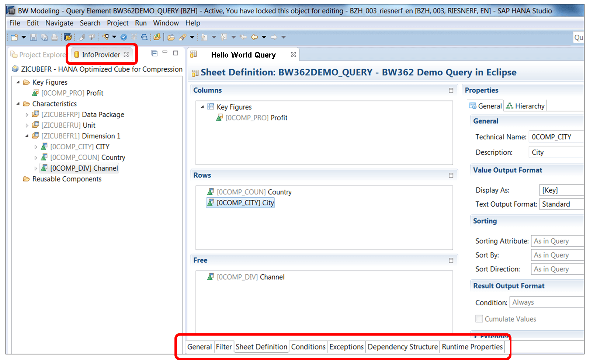Open the Result Output Condition dropdown
This screenshot has width=590, height=364.
(546, 302)
